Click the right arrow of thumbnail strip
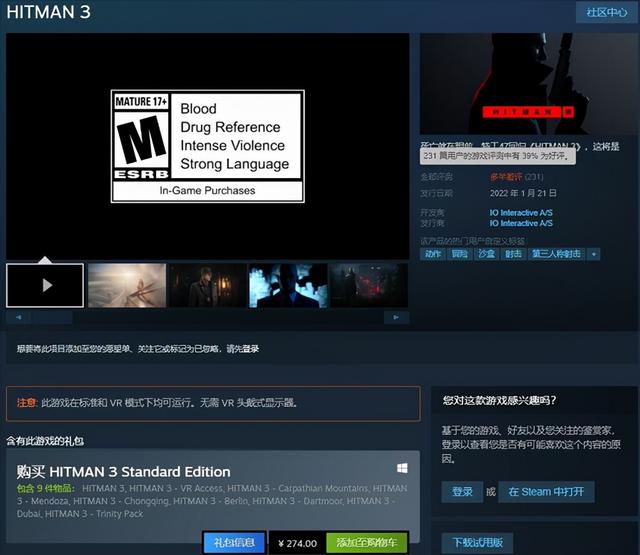The width and height of the screenshot is (640, 555). tap(396, 317)
